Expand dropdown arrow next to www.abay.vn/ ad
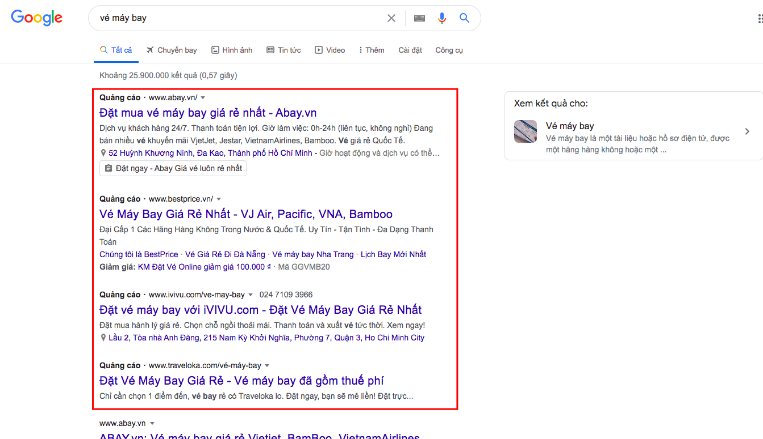Image resolution: width=763 pixels, height=439 pixels. click(203, 98)
